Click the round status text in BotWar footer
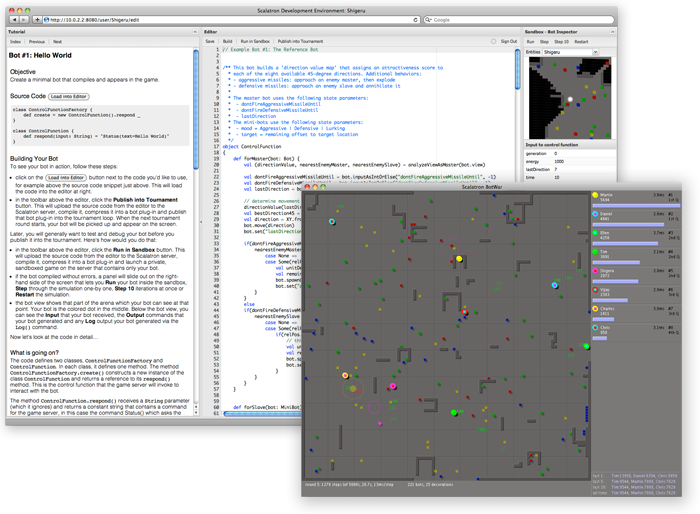 (349, 485)
